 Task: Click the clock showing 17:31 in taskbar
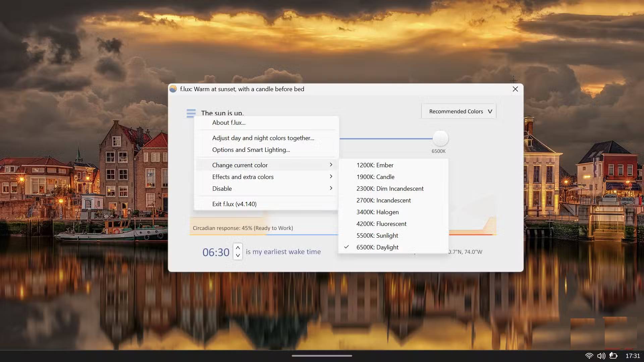click(x=632, y=356)
